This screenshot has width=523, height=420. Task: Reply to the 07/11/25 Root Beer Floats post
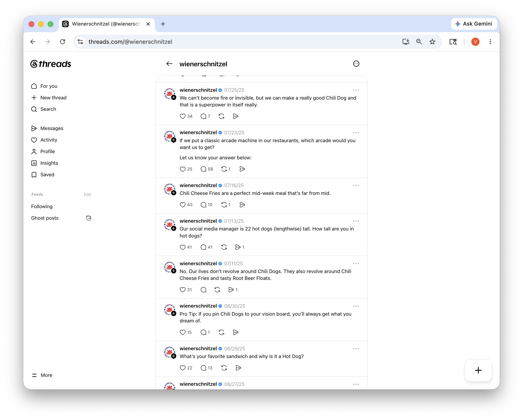pos(203,290)
